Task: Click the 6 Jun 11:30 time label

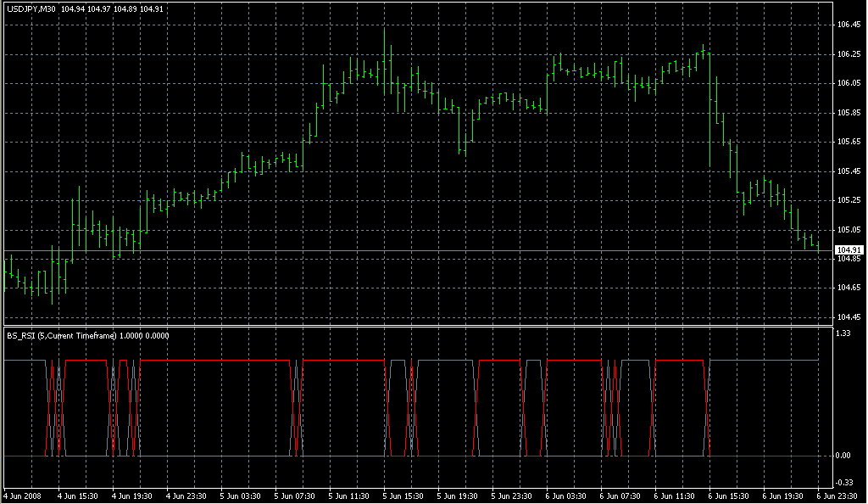Action: click(674, 496)
